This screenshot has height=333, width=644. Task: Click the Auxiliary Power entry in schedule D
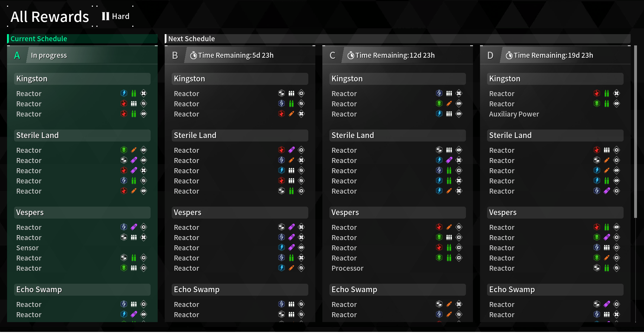click(514, 114)
